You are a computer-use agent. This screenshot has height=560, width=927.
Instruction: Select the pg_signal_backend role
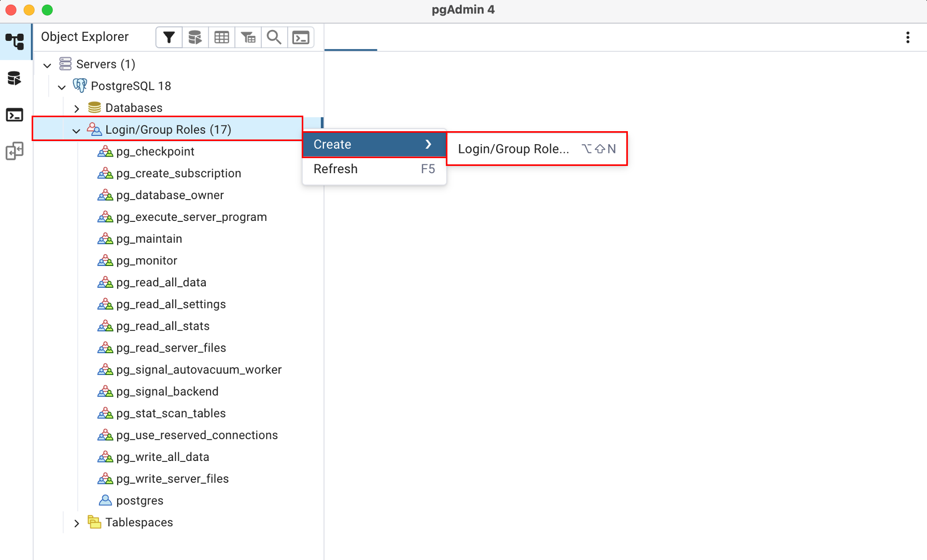[167, 391]
